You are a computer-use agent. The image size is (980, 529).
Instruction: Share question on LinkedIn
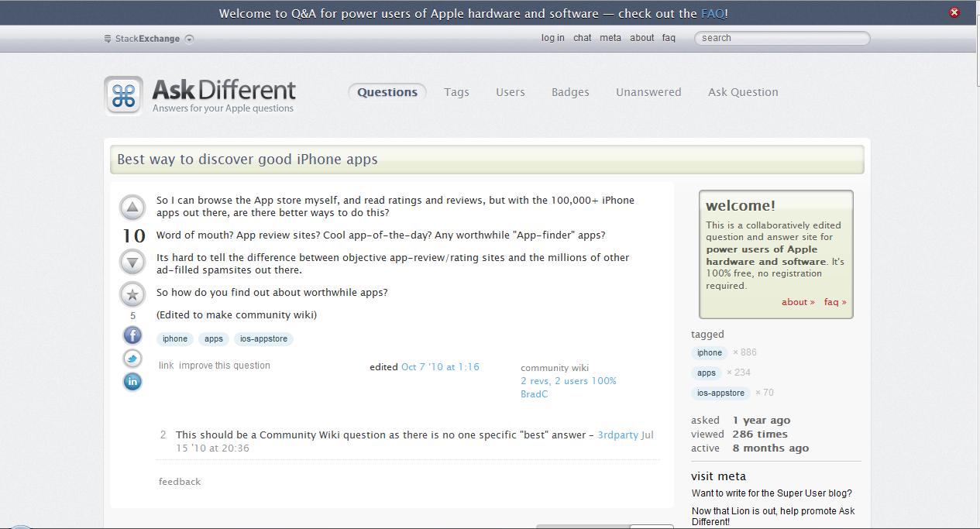click(132, 381)
